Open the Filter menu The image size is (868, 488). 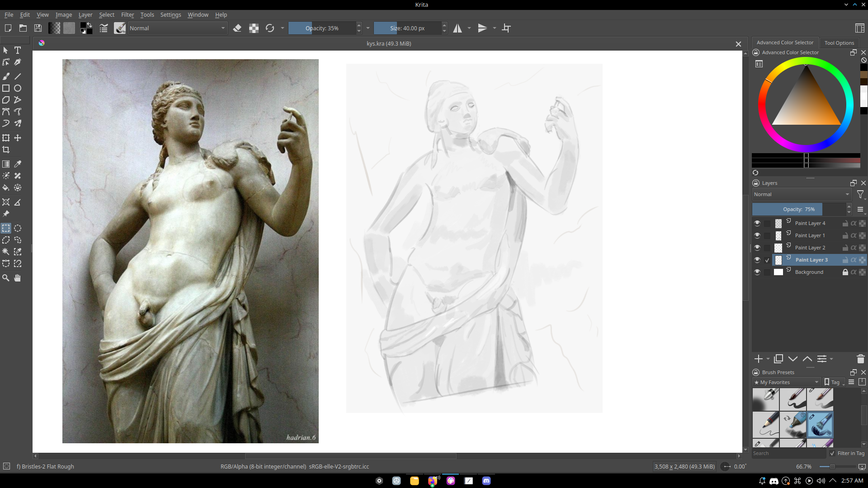(x=127, y=14)
